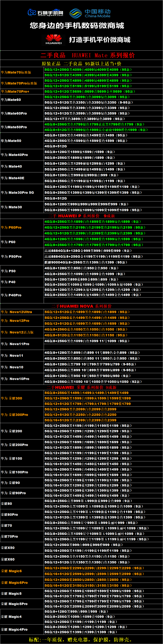The height and width of the screenshot is (644, 163).
Task: Select the 华为 荣耀300Pro model cell
Action: [22, 415]
